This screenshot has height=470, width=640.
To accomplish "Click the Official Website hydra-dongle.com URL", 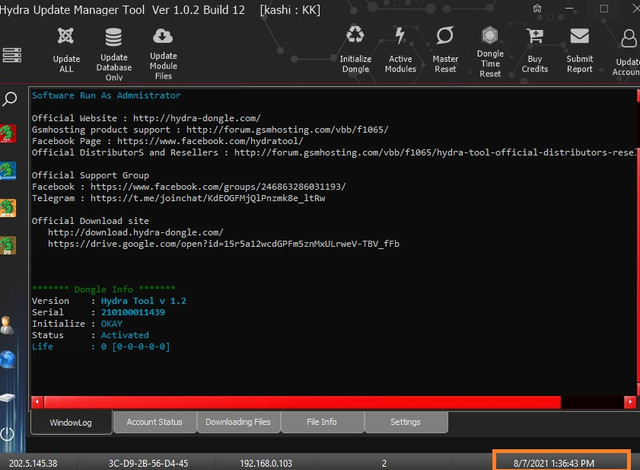I will 197,118.
